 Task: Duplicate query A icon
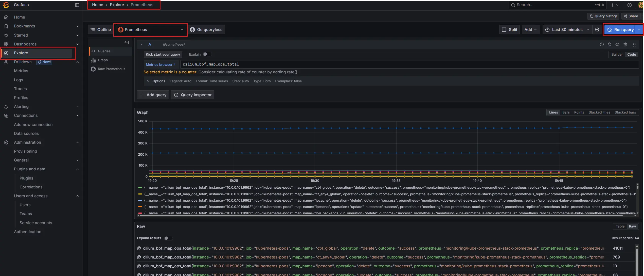(x=610, y=44)
